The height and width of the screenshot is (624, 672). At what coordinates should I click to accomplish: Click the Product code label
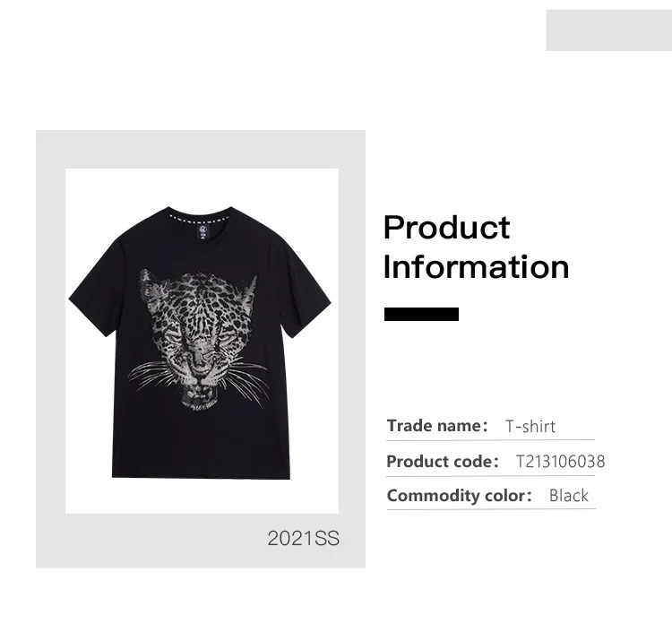[443, 462]
